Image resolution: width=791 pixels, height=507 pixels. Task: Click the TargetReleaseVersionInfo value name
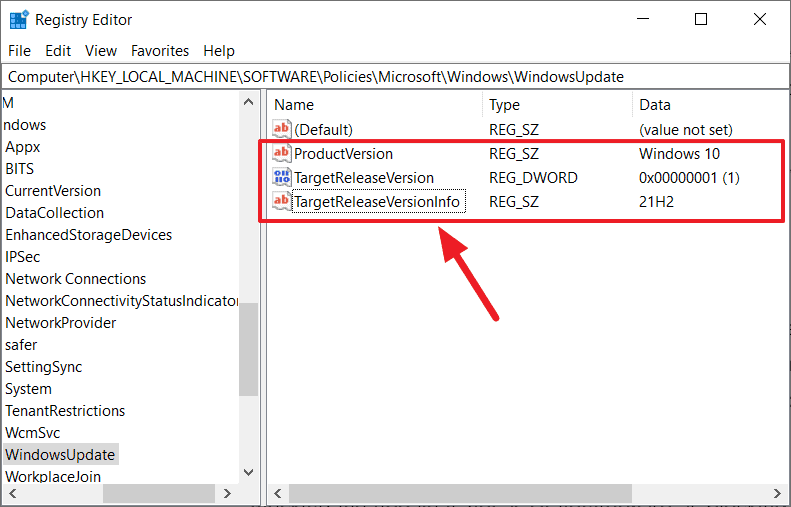377,202
